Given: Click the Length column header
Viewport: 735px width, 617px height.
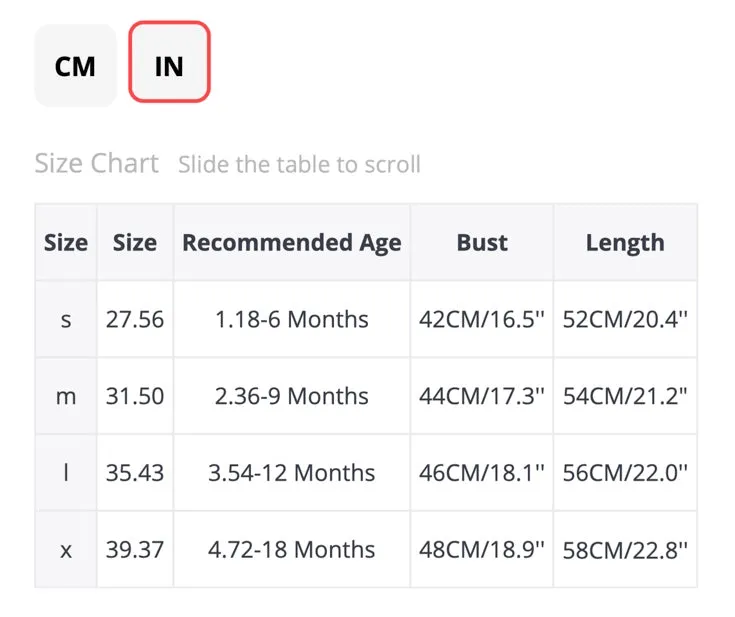Looking at the screenshot, I should pyautogui.click(x=625, y=242).
